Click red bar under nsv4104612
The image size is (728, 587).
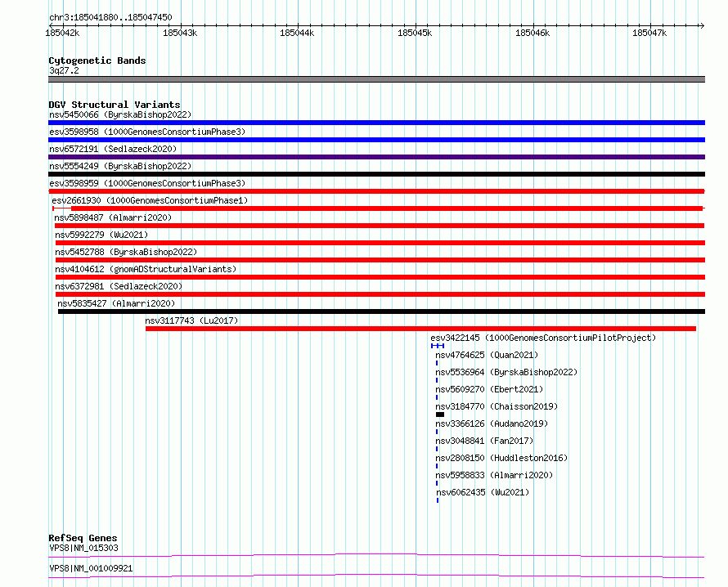click(380, 277)
